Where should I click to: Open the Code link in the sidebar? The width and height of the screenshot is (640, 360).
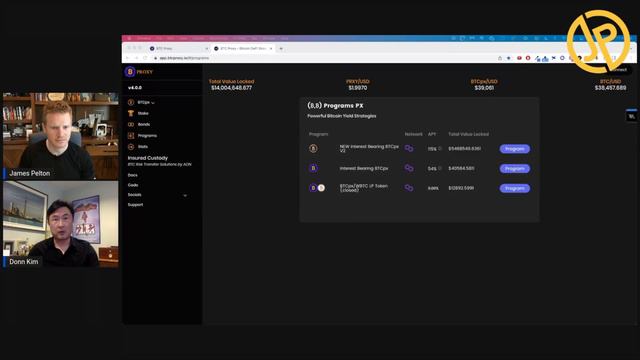133,185
